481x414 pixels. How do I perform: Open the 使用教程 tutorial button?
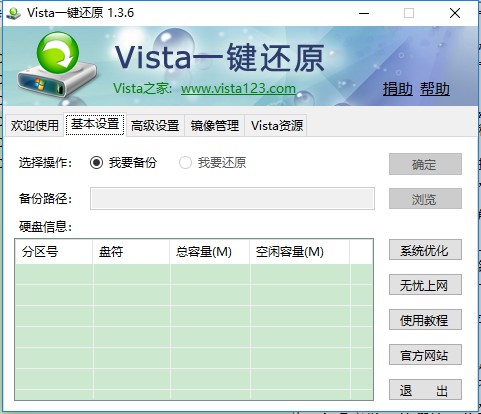click(425, 320)
